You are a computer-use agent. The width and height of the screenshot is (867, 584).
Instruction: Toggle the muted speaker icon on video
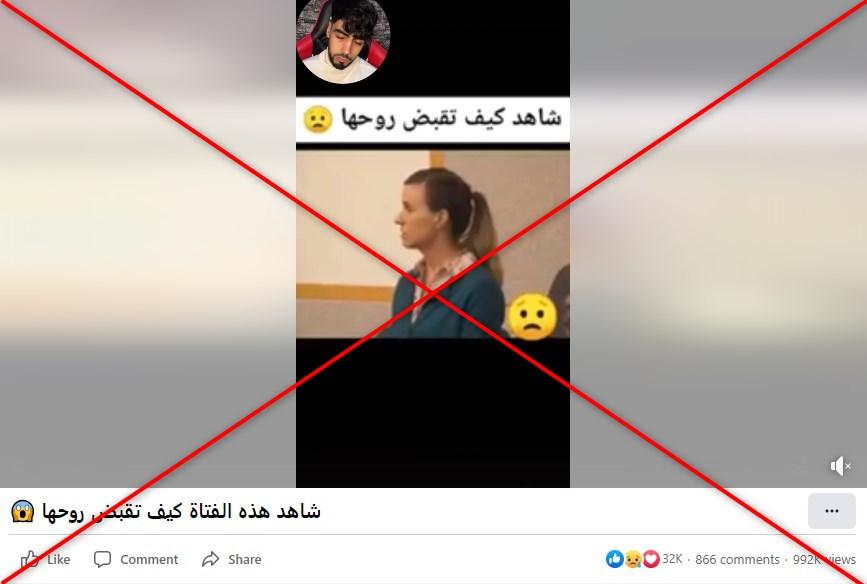click(840, 466)
